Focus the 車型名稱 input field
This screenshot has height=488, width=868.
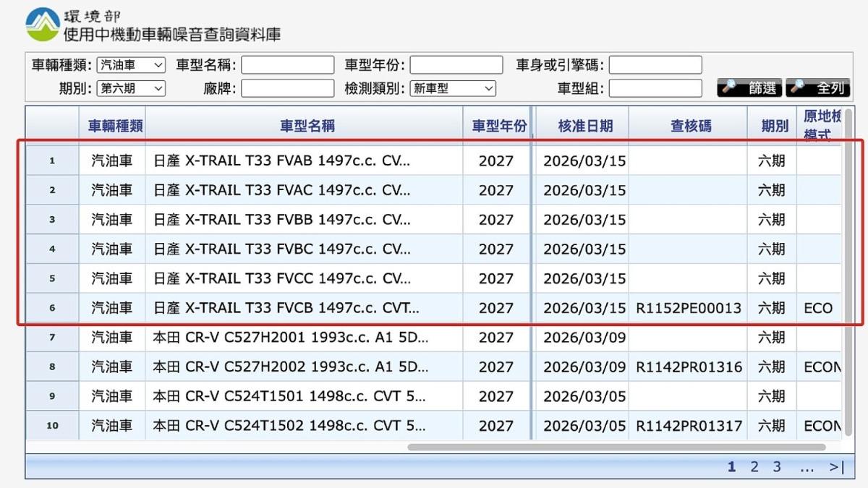[x=287, y=65]
